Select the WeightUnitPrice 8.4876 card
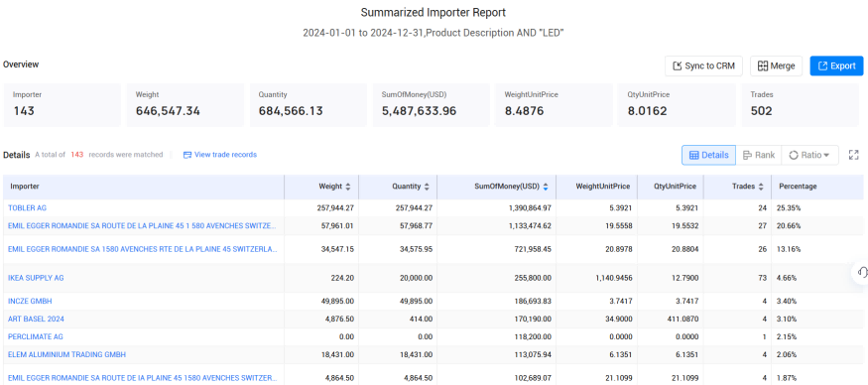 coord(554,105)
